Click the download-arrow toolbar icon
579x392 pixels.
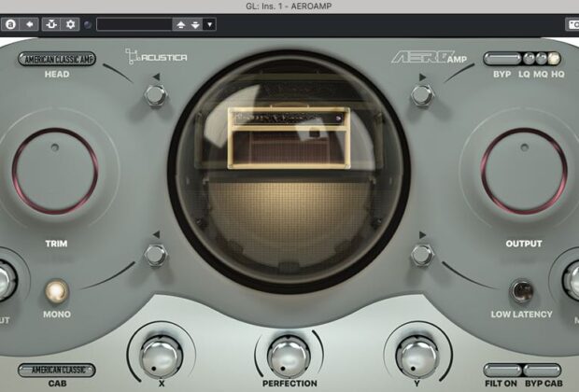click(51, 24)
